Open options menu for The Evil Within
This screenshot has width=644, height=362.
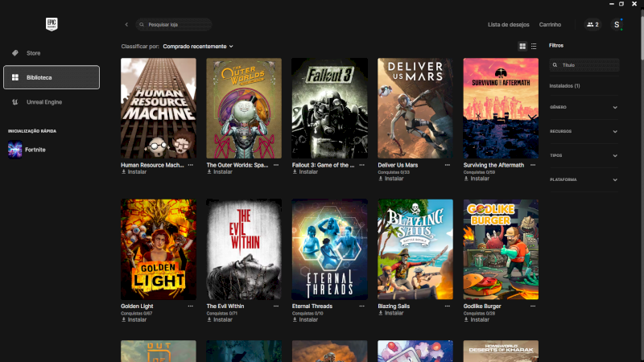276,306
